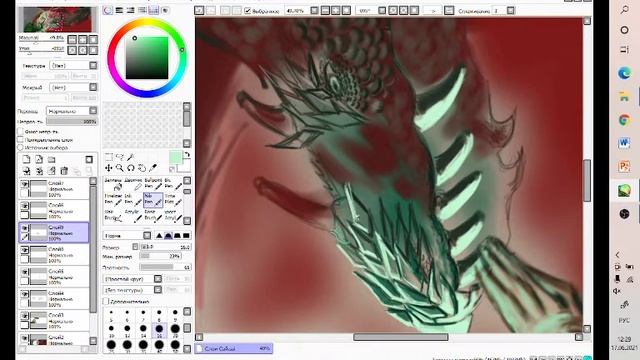Flip the canvas view horizontally

(x=449, y=11)
